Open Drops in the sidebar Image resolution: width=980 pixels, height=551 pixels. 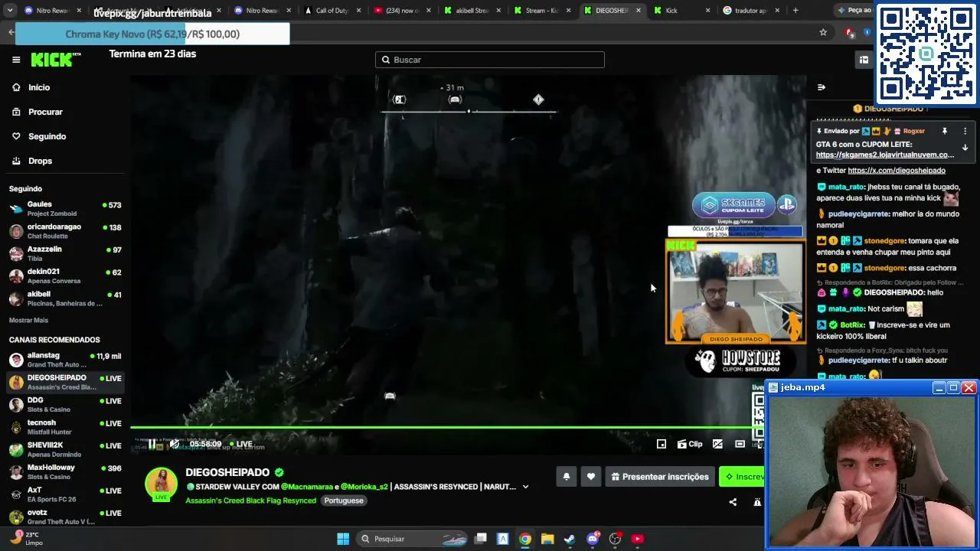[x=40, y=161]
